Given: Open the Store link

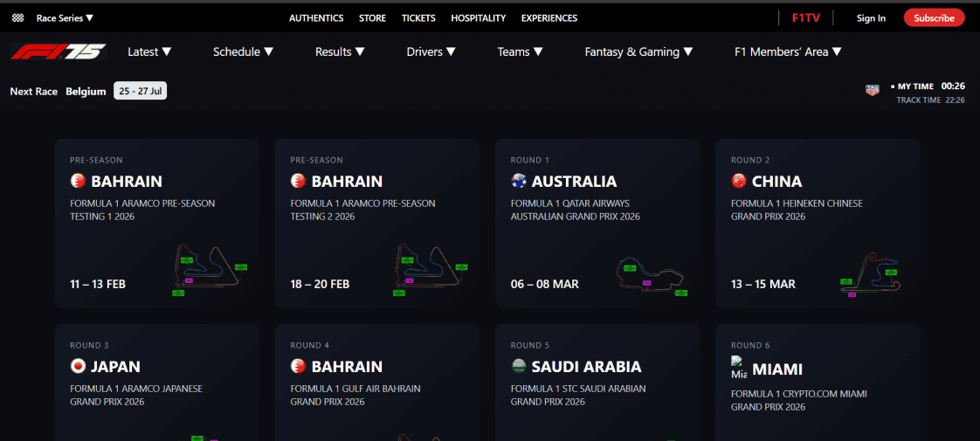Looking at the screenshot, I should pyautogui.click(x=372, y=18).
